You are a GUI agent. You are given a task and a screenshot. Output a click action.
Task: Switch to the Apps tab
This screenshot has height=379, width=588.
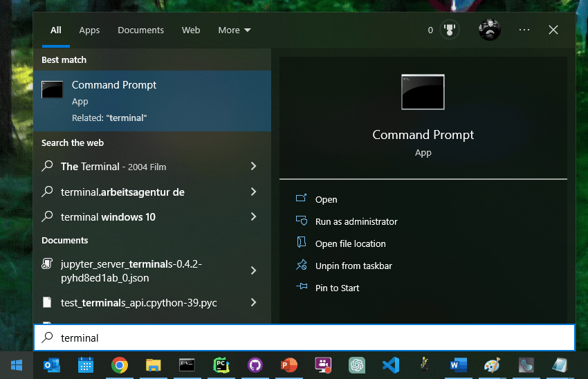[89, 30]
